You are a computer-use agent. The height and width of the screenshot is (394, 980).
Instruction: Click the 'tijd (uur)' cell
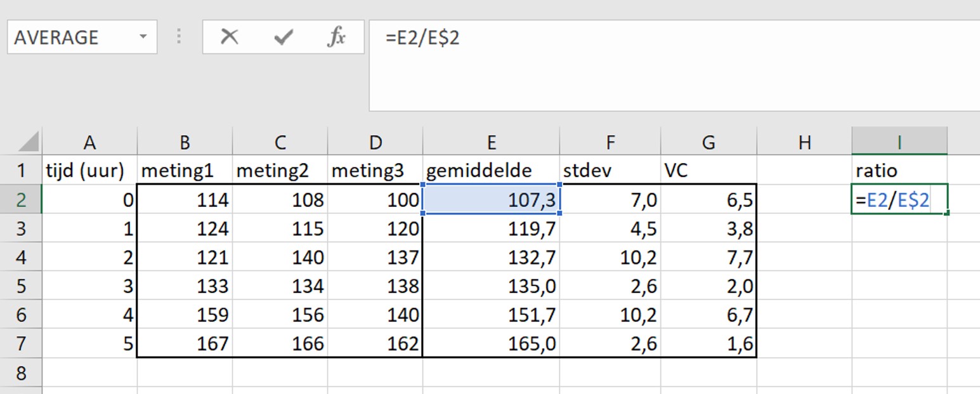tap(89, 171)
